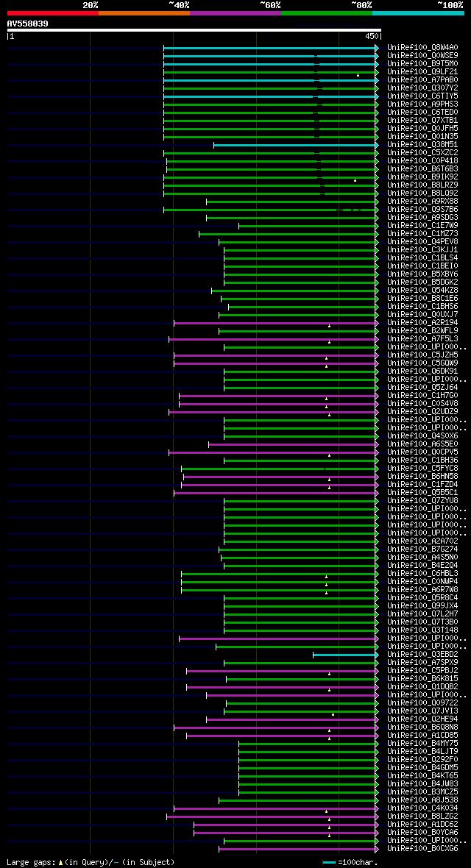471x868 pixels.
Task: Select the UniRef100_C4K034 label
Action: (x=422, y=808)
